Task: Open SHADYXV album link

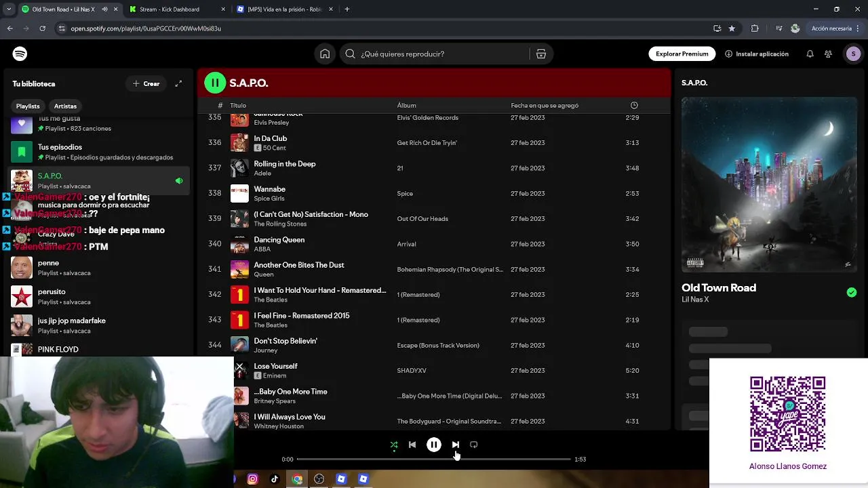Action: [x=412, y=371]
